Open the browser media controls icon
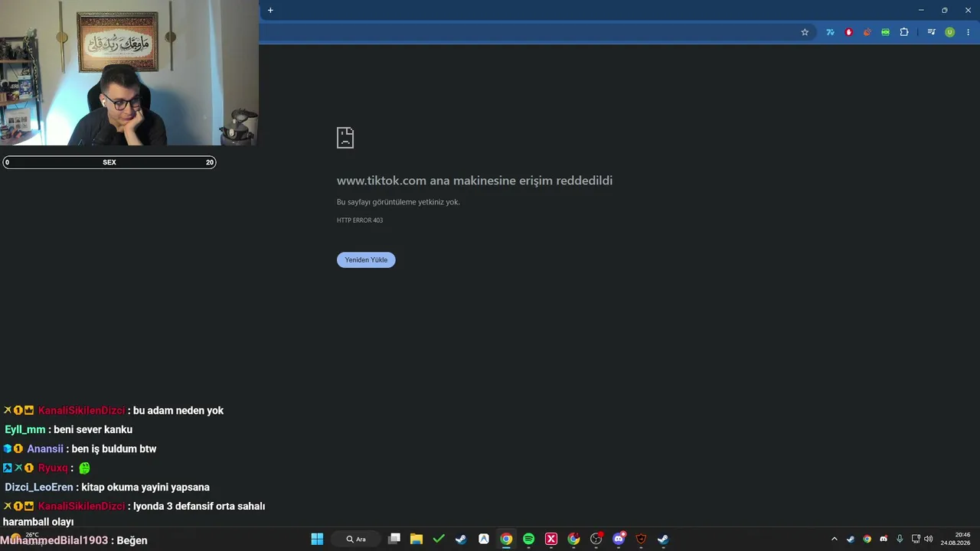The width and height of the screenshot is (980, 551). tap(931, 32)
